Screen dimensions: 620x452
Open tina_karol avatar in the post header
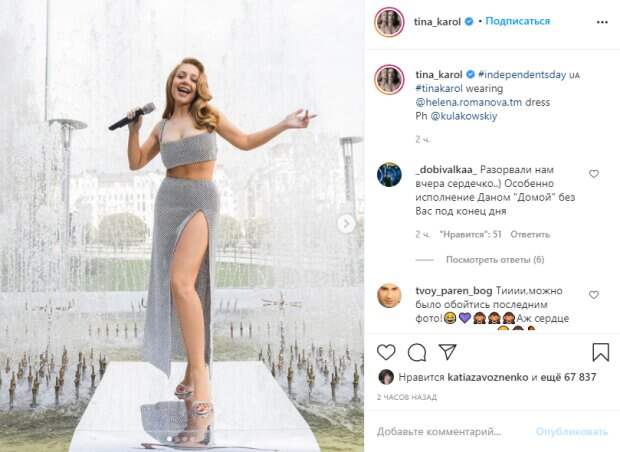[x=388, y=22]
